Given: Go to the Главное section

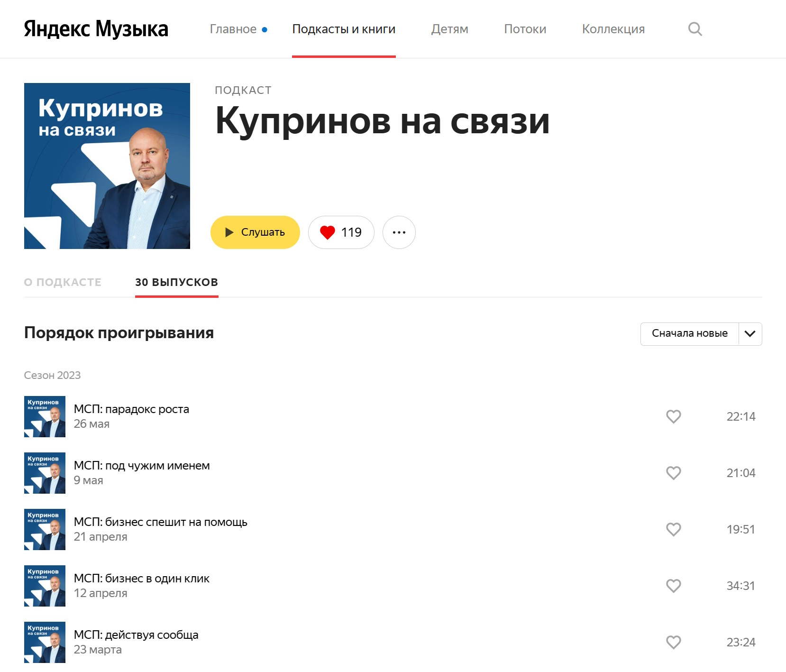Looking at the screenshot, I should coord(233,29).
